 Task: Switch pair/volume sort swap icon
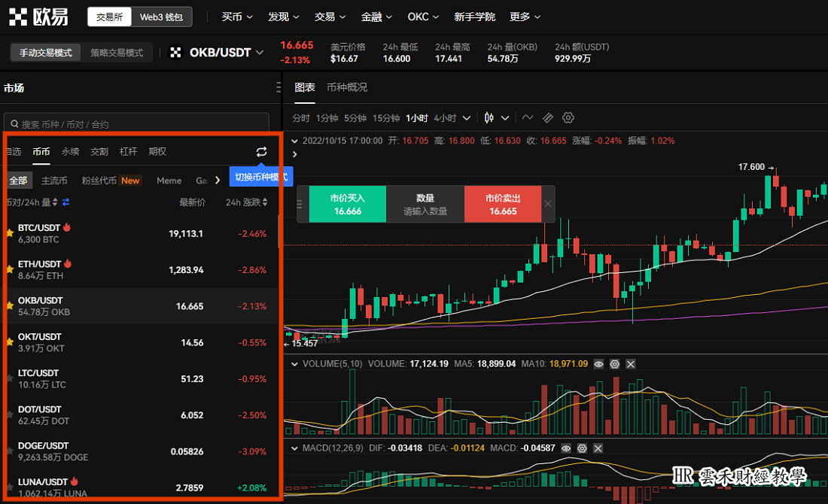pyautogui.click(x=65, y=202)
